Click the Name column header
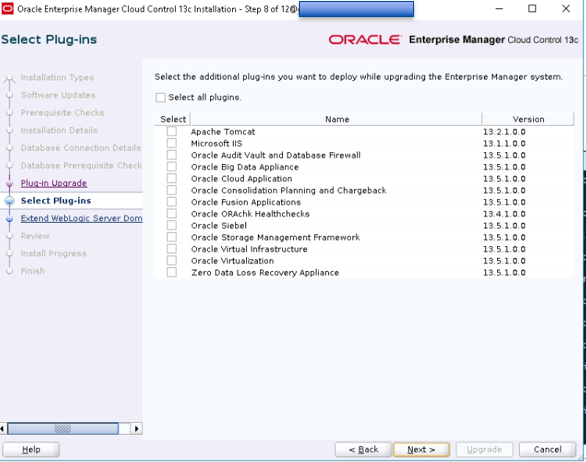The image size is (586, 462). [x=337, y=119]
